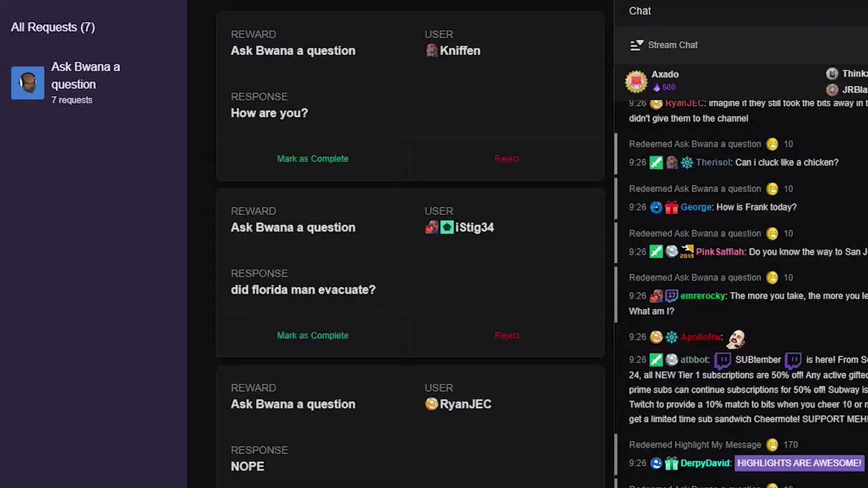Click the snowflake badge beside Therisol
868x488 pixels.
[686, 163]
